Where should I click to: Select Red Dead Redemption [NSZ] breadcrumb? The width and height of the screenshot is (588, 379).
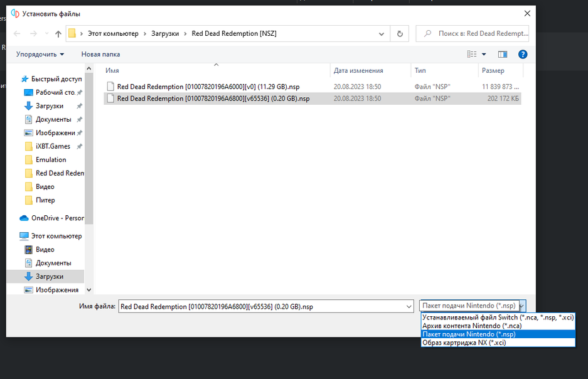click(234, 33)
